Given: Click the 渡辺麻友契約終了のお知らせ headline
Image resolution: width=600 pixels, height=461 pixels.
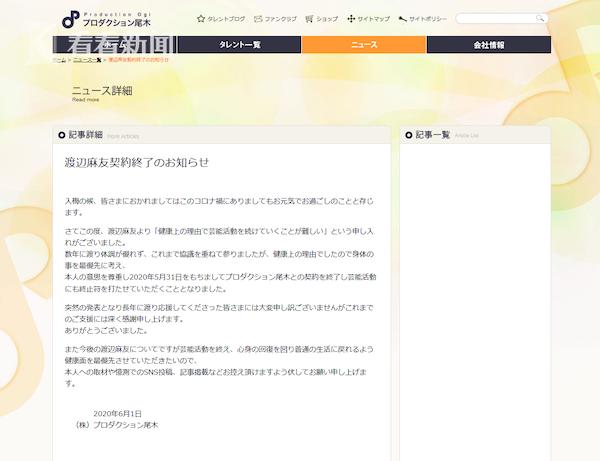Looking at the screenshot, I should click(137, 163).
